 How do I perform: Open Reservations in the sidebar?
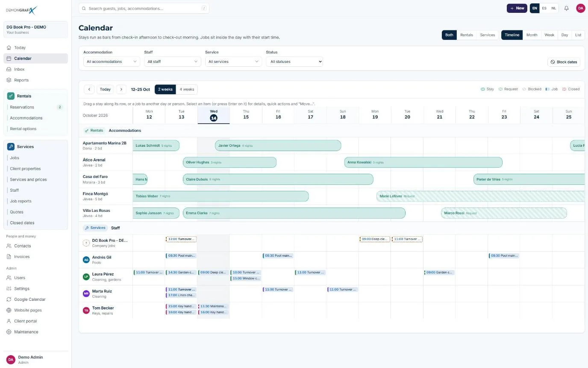35,107
